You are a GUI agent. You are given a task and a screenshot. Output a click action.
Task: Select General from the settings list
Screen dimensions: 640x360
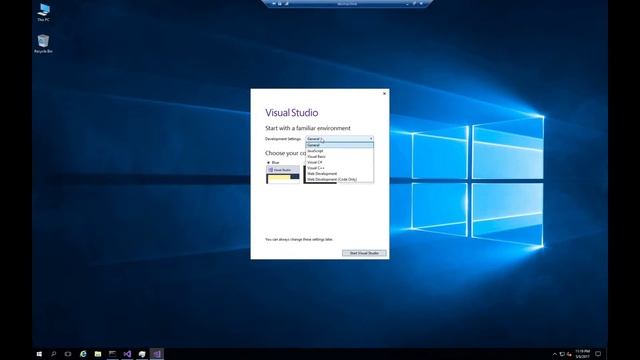pos(340,145)
